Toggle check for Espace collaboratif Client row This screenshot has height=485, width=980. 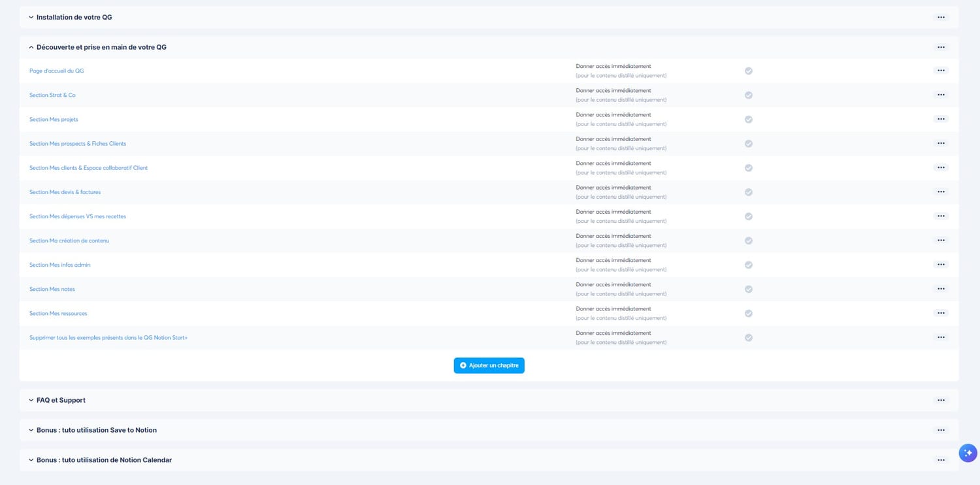[x=749, y=168]
